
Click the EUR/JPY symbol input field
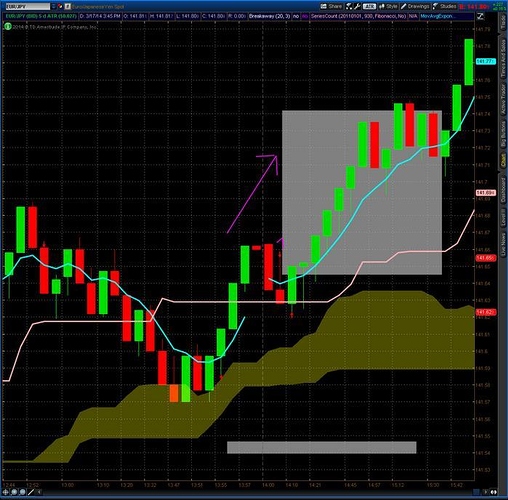click(27, 6)
